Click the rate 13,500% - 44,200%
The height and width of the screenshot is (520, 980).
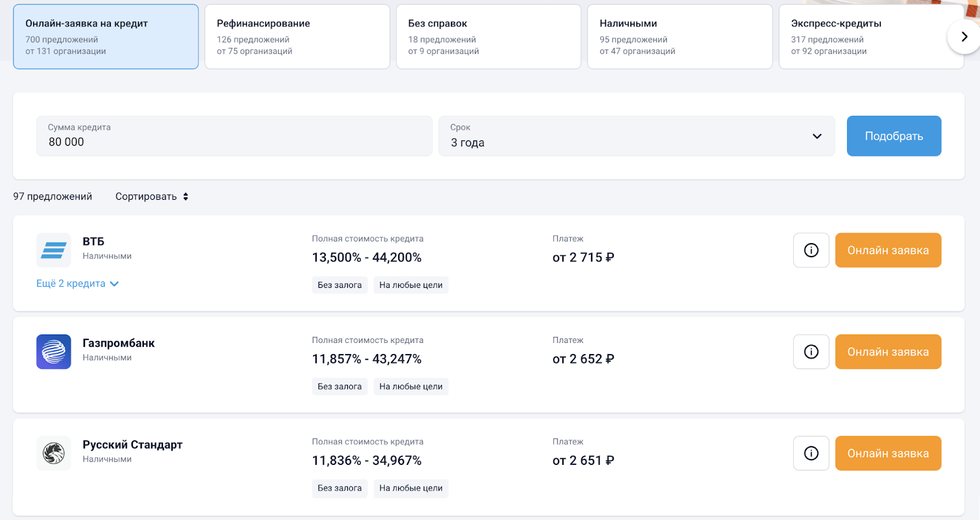367,257
